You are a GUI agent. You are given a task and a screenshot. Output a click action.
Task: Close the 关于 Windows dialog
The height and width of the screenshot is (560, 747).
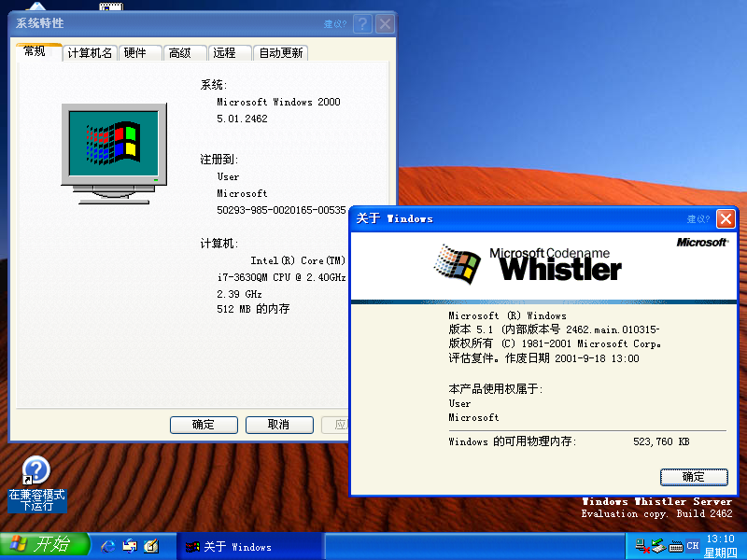[x=726, y=219]
